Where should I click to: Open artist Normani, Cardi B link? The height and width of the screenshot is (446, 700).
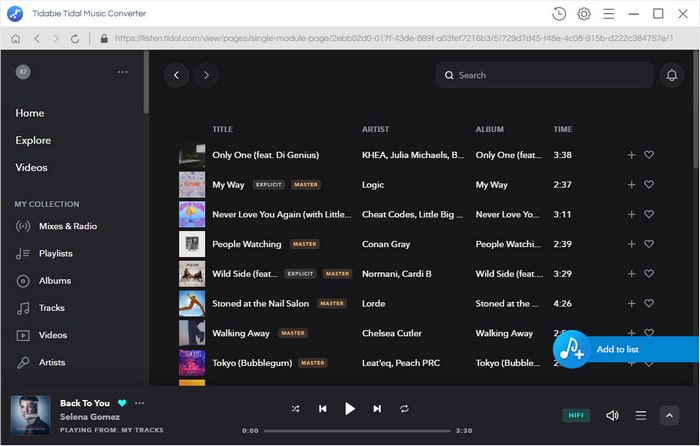[x=396, y=274]
